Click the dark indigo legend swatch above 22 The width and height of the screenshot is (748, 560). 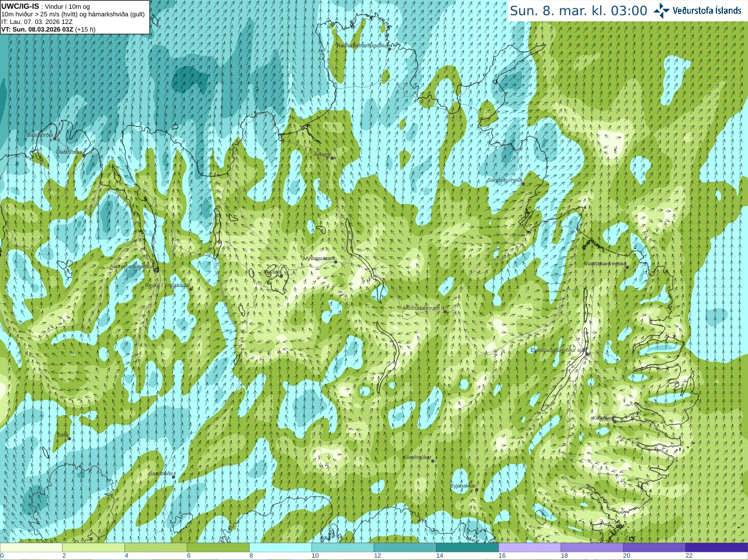(716, 548)
